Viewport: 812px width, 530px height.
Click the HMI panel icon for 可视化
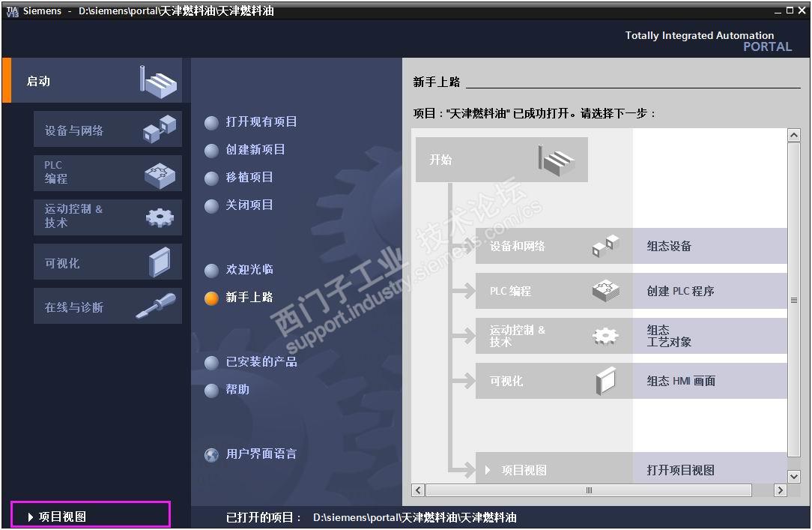click(x=160, y=262)
